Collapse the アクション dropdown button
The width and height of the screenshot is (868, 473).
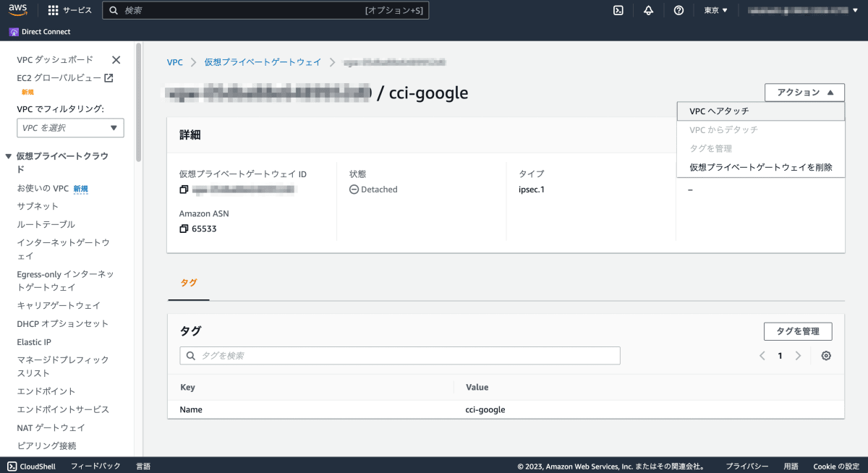tap(804, 93)
